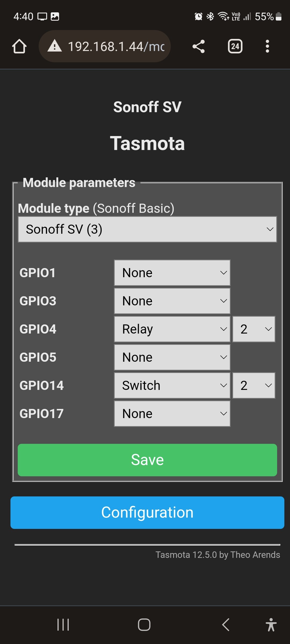Change GPIO14 Switch function dropdown
Viewport: 290px width, 644px height.
(172, 385)
